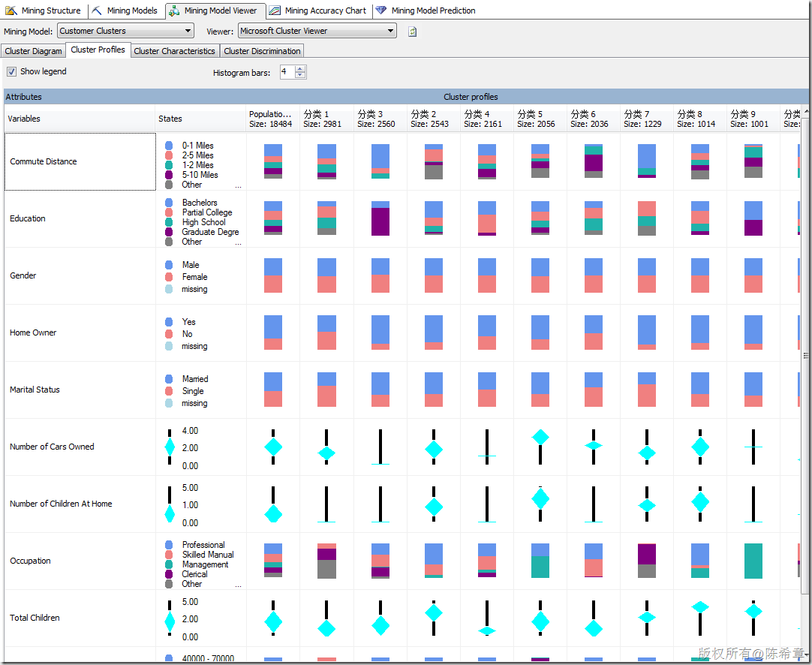The image size is (812, 665).
Task: Click the Number of Cars Owned legend diamond
Action: coord(170,447)
